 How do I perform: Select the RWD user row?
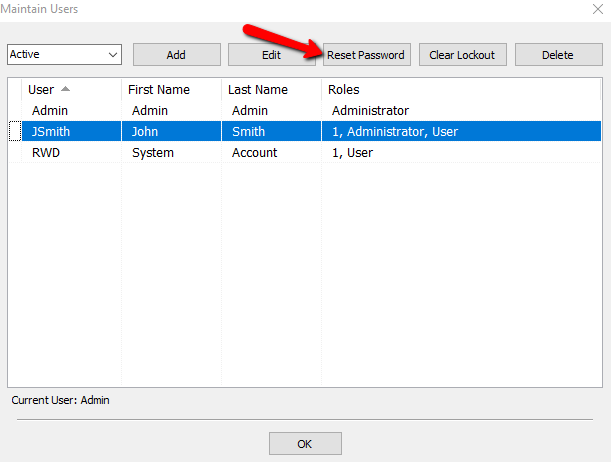[x=305, y=152]
